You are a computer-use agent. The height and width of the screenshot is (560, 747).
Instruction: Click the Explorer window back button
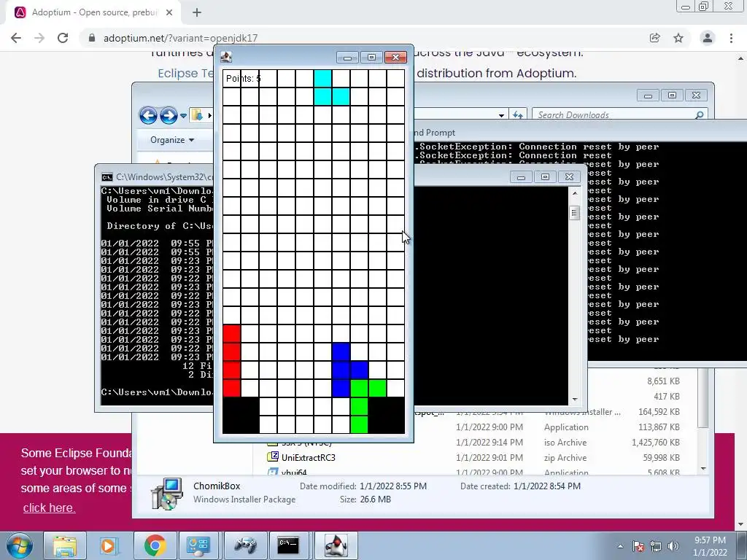tap(148, 115)
